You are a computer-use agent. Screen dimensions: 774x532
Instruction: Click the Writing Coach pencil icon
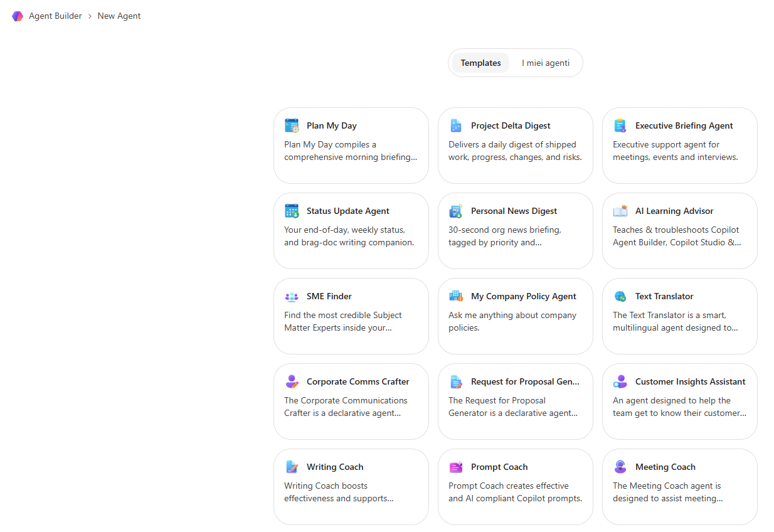pos(292,467)
